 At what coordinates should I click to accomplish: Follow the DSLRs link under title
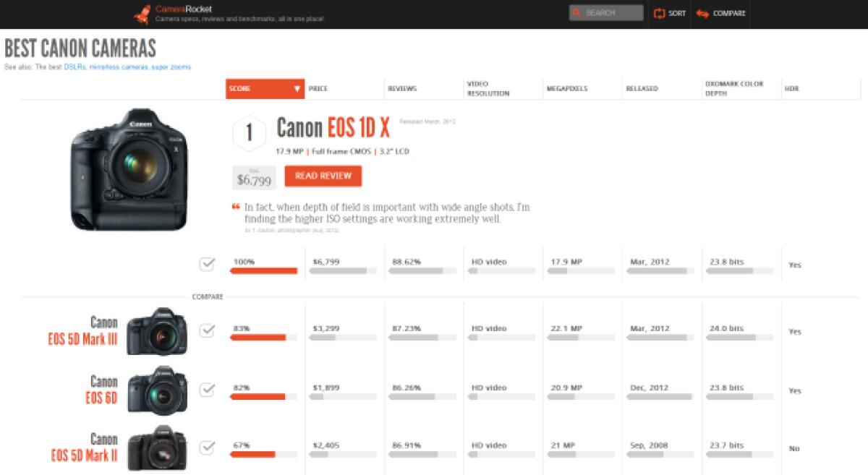[75, 67]
